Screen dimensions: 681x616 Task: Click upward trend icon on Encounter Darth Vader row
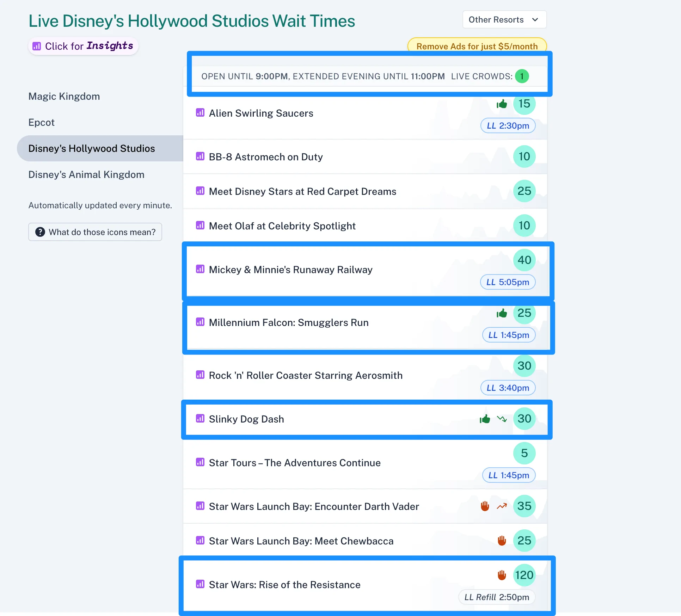pyautogui.click(x=502, y=506)
